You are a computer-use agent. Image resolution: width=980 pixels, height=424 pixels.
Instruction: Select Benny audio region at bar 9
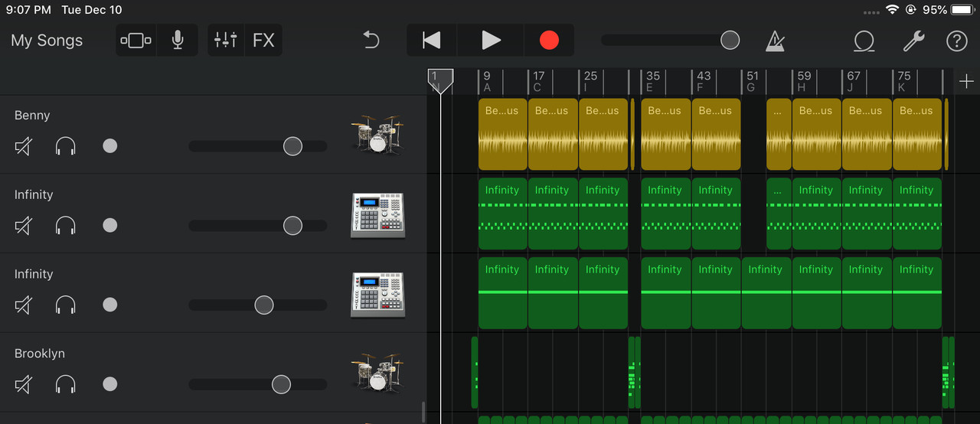[503, 134]
